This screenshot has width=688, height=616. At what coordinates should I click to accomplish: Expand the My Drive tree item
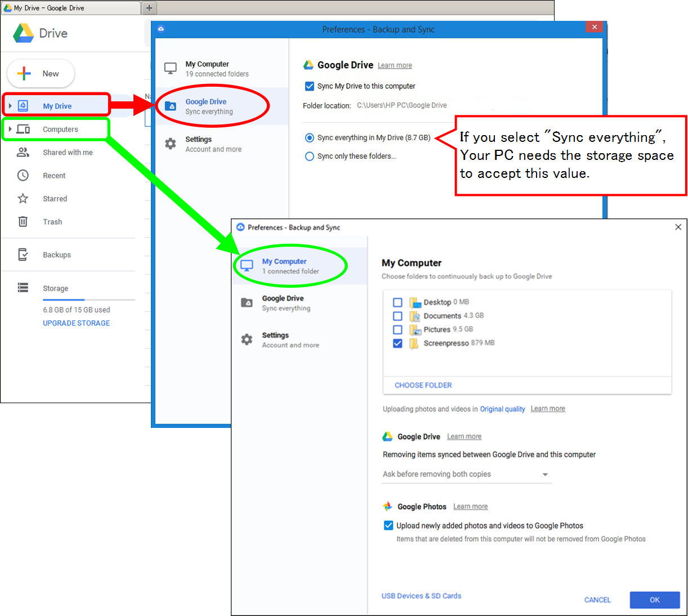point(10,105)
